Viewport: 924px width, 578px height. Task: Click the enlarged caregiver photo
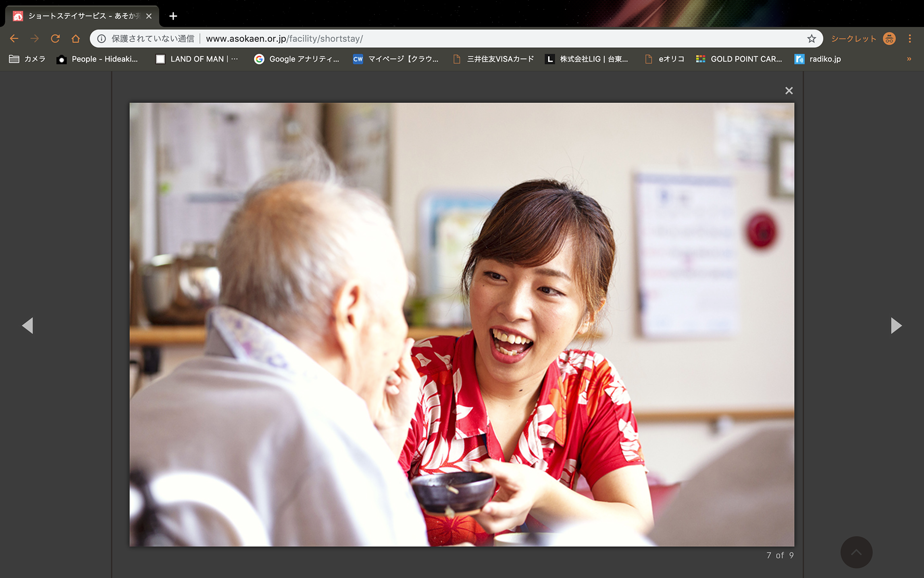[462, 324]
